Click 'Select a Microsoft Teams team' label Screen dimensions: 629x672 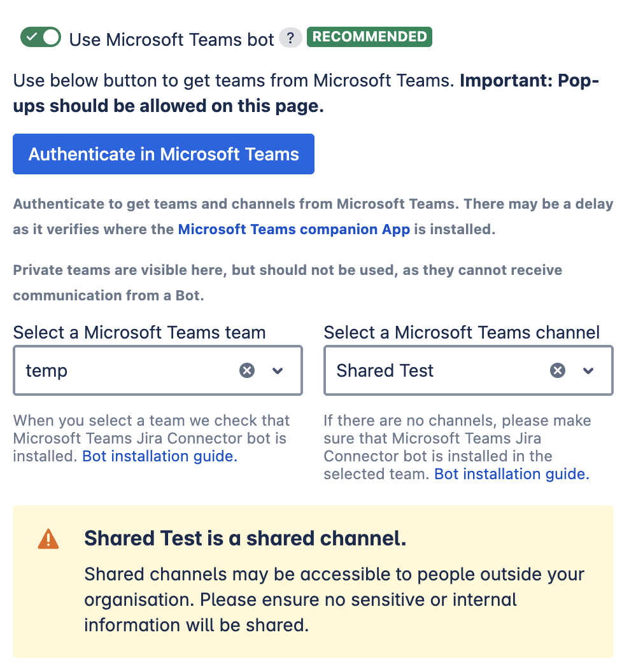tap(139, 332)
